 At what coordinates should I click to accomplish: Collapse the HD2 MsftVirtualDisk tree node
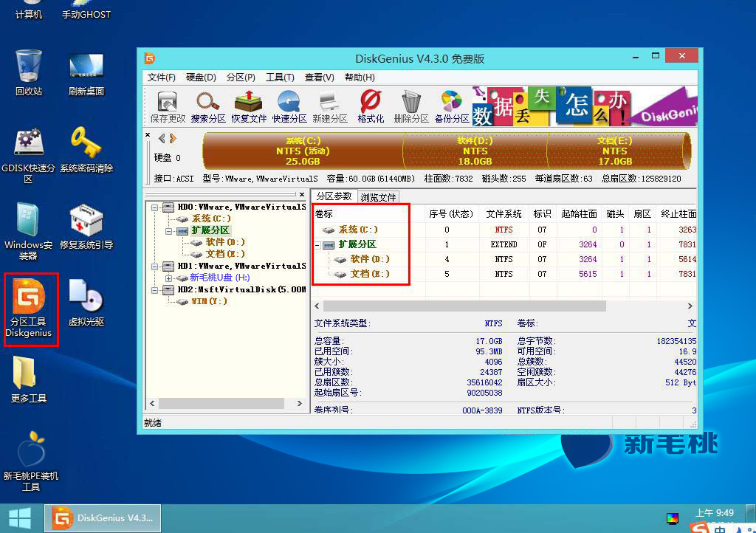tap(155, 290)
